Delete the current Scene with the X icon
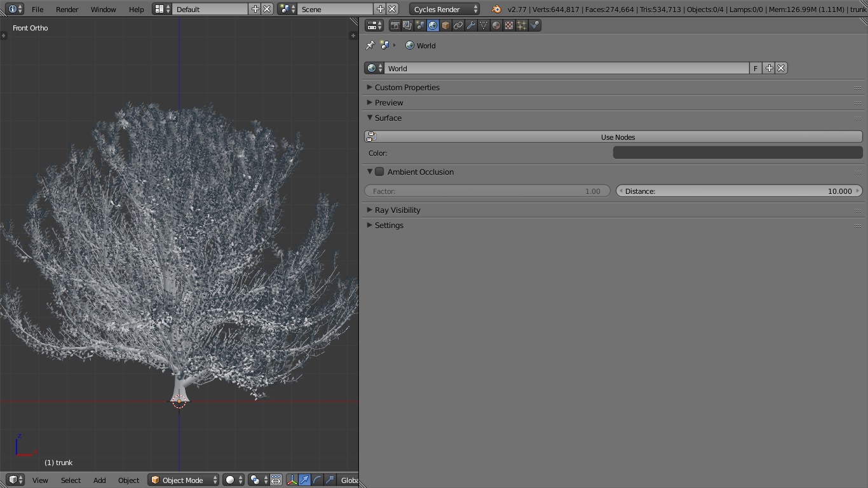Image resolution: width=868 pixels, height=488 pixels. 393,9
